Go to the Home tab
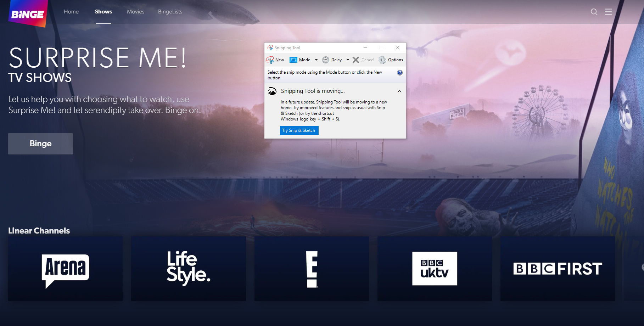Viewport: 644px width, 326px height. coord(71,12)
